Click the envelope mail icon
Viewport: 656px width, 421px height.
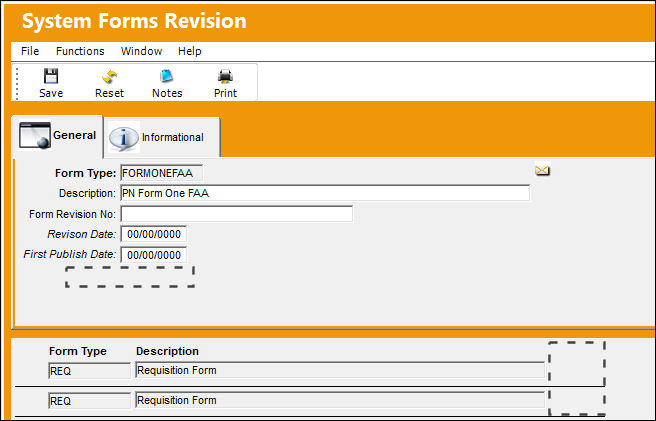pyautogui.click(x=542, y=170)
